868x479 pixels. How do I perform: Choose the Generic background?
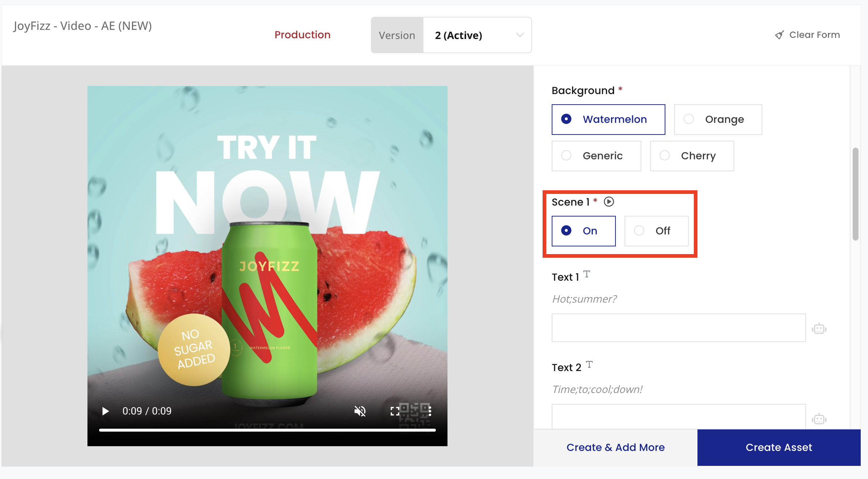pyautogui.click(x=596, y=156)
